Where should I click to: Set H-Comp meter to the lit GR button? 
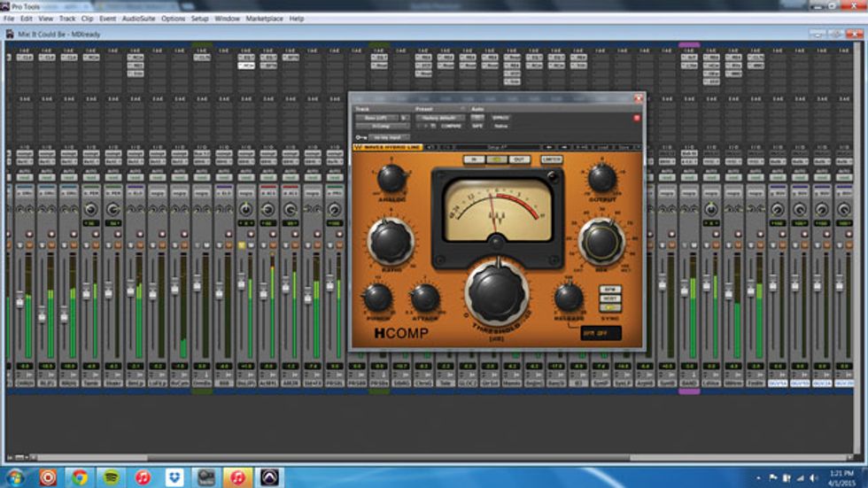pyautogui.click(x=497, y=159)
